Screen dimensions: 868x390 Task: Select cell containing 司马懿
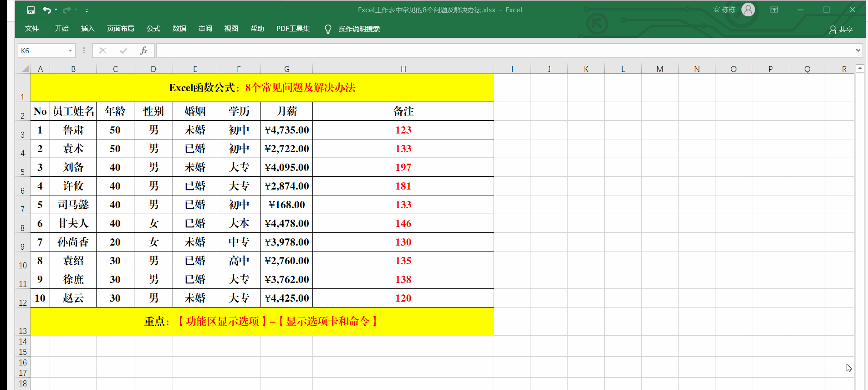coord(73,205)
